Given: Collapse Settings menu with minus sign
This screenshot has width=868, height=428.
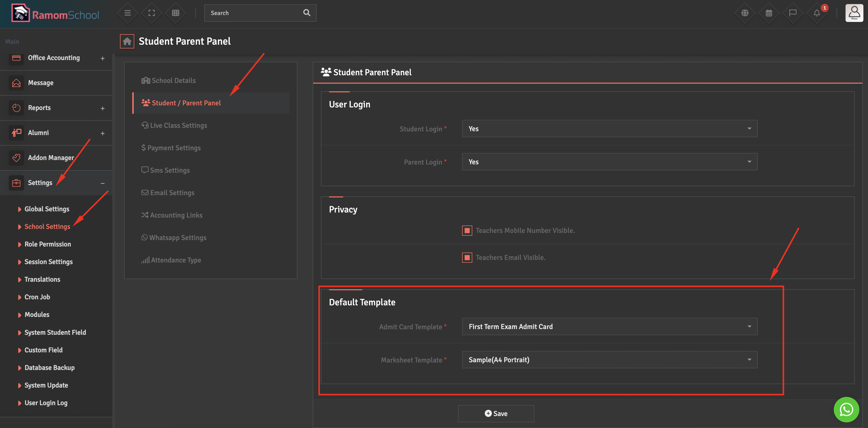Looking at the screenshot, I should 102,183.
